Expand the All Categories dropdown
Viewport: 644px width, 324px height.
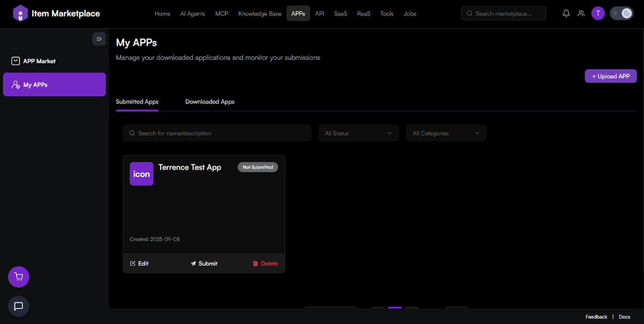[446, 133]
